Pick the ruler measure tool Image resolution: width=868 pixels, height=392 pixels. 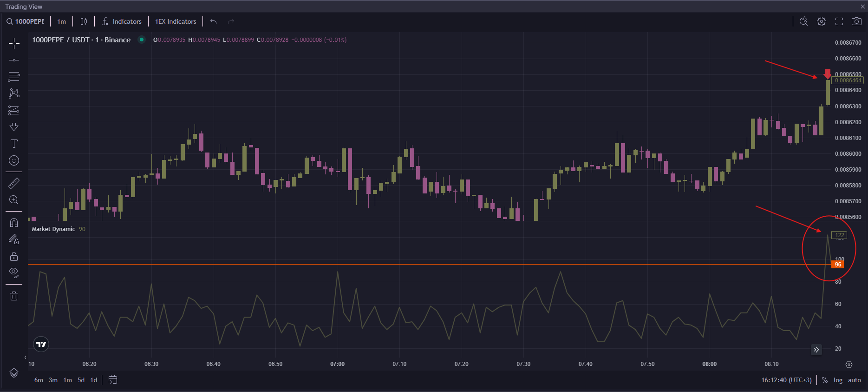pos(14,183)
